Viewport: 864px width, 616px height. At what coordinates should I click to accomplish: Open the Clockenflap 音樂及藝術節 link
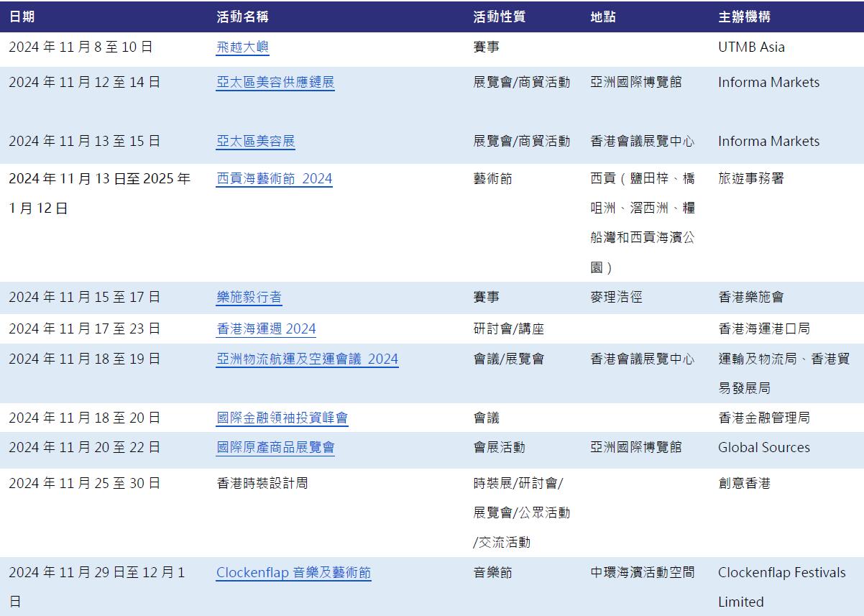tap(294, 573)
